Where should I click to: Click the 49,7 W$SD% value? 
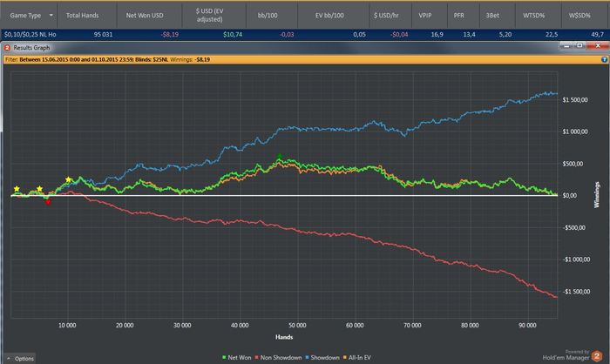coord(598,35)
